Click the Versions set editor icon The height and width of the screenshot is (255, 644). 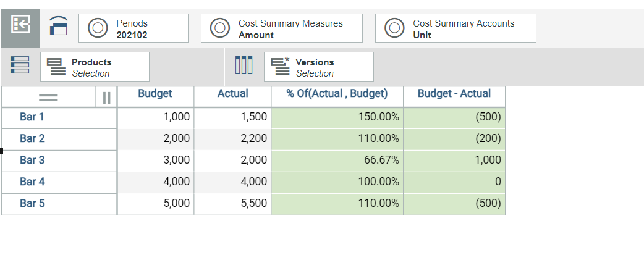point(280,67)
